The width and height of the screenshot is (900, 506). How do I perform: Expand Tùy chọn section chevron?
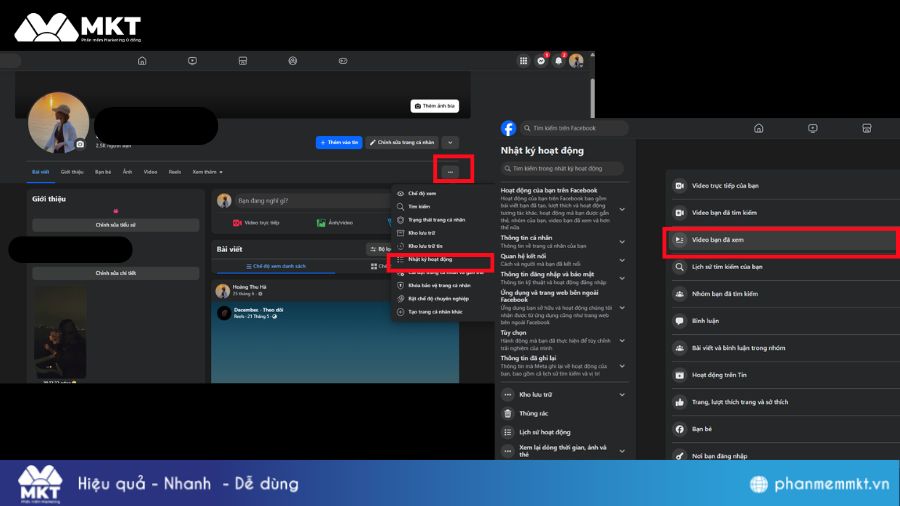pos(622,340)
